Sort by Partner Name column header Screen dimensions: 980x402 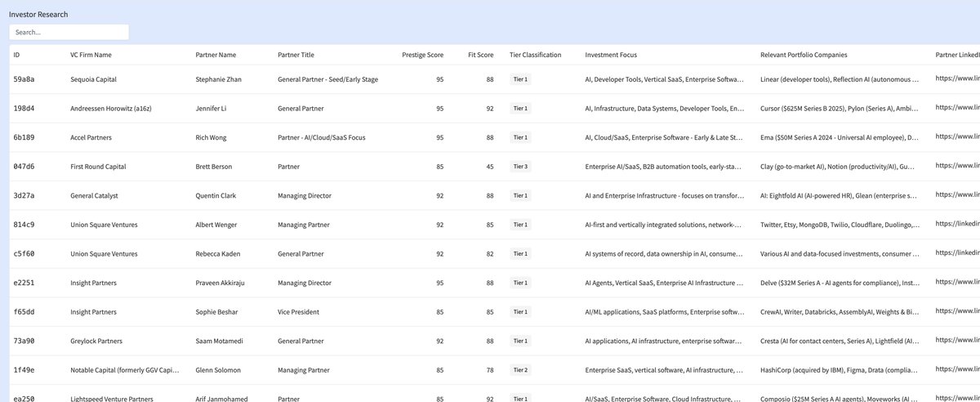pos(216,55)
